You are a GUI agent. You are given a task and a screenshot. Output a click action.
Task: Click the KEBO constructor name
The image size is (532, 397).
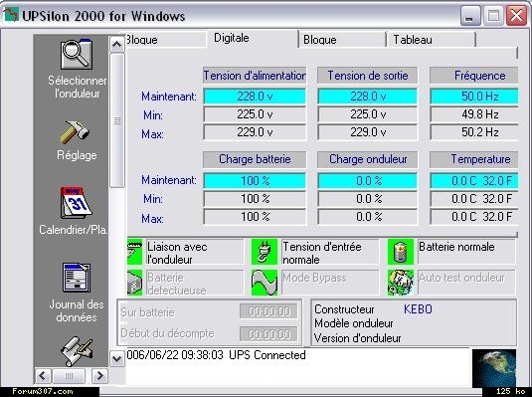418,309
